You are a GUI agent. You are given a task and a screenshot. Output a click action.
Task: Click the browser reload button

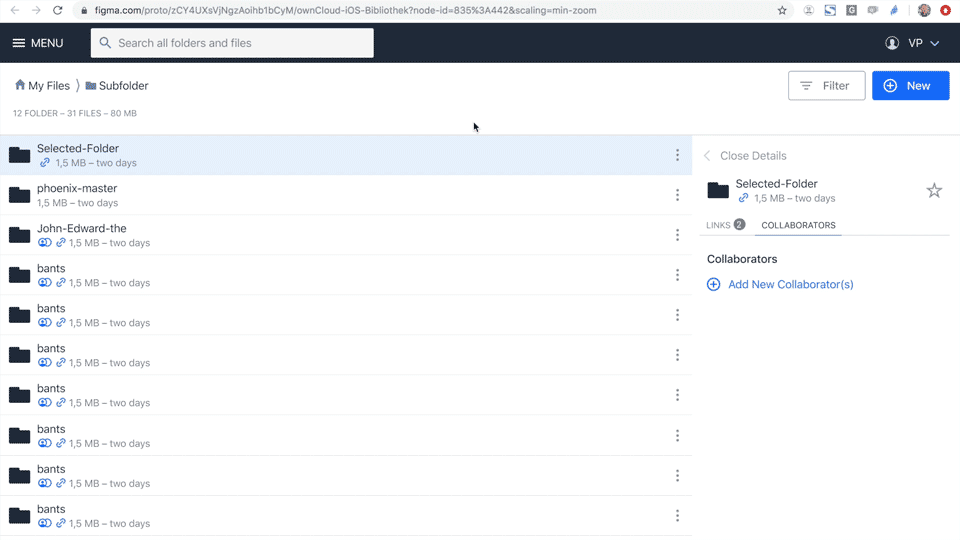click(58, 10)
